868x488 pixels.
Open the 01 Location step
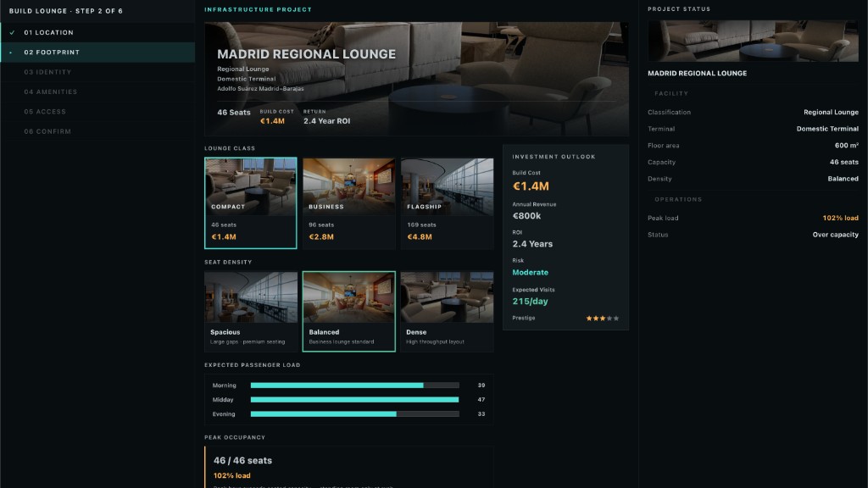tap(97, 33)
